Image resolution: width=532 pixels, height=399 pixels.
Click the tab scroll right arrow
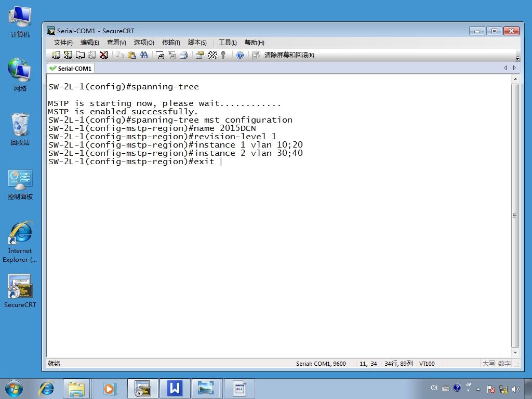pyautogui.click(x=514, y=68)
